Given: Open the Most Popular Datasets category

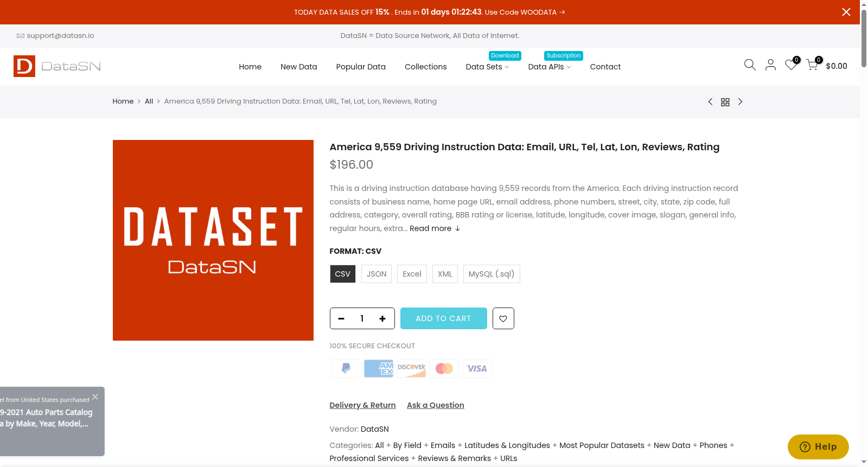Looking at the screenshot, I should [x=602, y=445].
